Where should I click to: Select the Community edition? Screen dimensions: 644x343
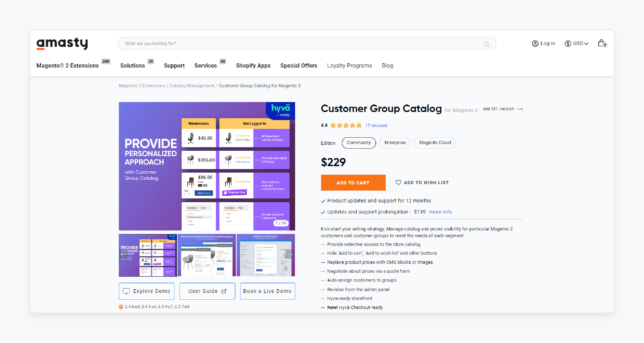(359, 143)
